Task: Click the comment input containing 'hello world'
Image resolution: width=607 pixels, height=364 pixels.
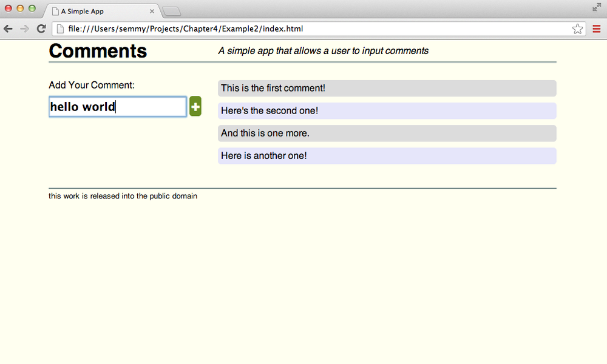Action: pos(117,106)
